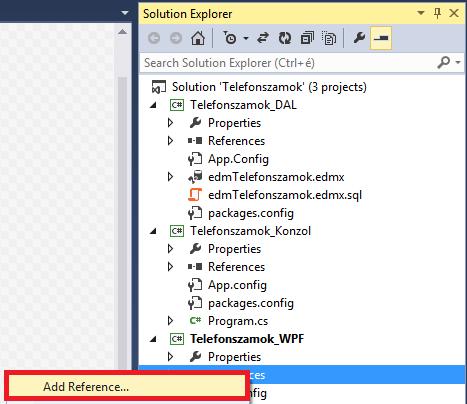Screen dimensions: 467x404
Task: Click the Search Solution Explorer field
Action: tap(289, 63)
